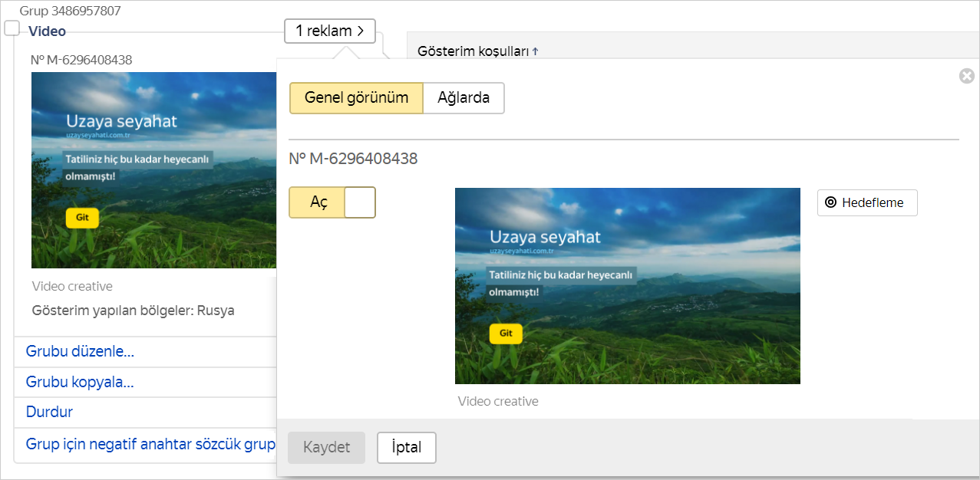Screen dimensions: 980x480
Task: Switch to the Genel görünüm tab
Action: click(356, 98)
